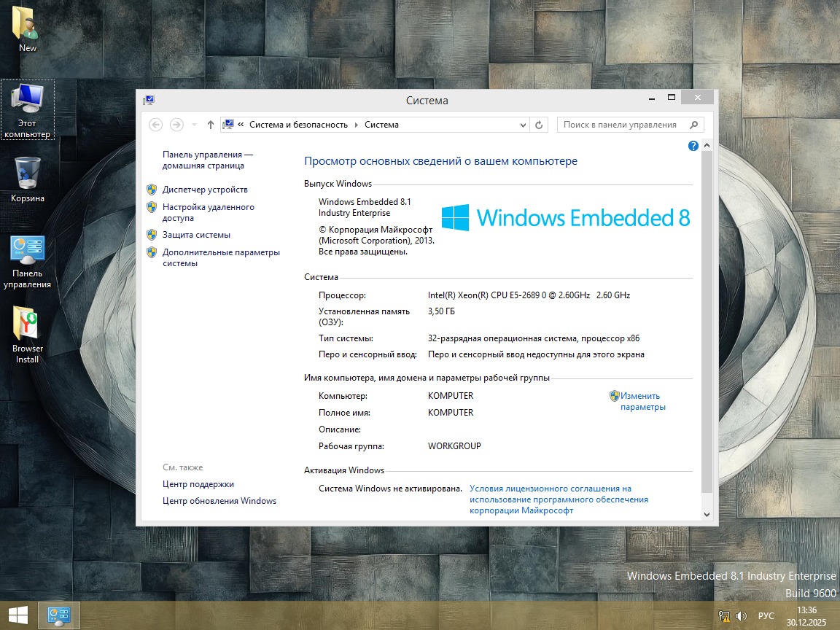The height and width of the screenshot is (630, 840).
Task: Open Панель управления desktop icon
Action: point(28,261)
